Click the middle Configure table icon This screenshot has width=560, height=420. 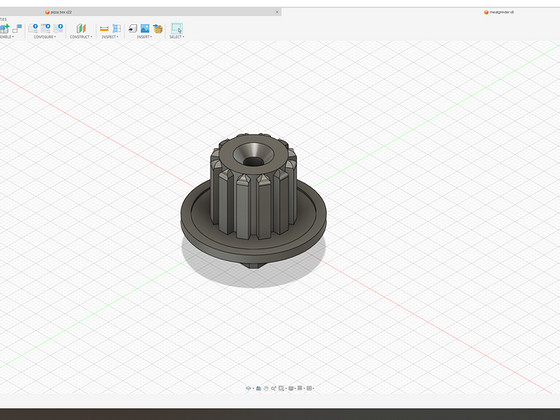46,29
